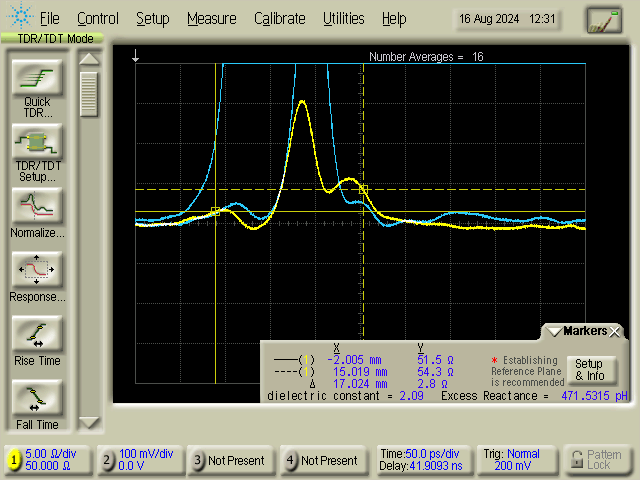Open the Response icon button
This screenshot has width=640, height=480.
[x=37, y=270]
